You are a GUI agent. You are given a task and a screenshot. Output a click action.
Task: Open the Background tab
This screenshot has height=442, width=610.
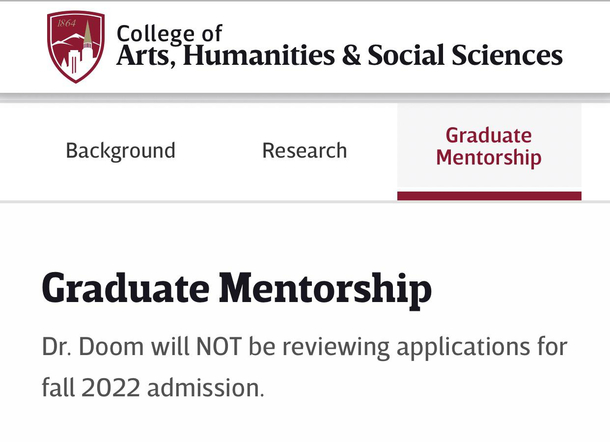coord(121,151)
